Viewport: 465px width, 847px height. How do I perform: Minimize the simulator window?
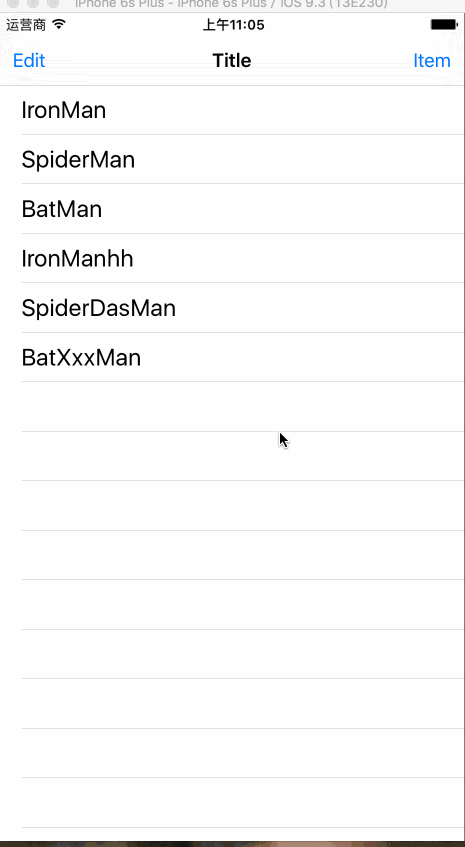(x=32, y=3)
